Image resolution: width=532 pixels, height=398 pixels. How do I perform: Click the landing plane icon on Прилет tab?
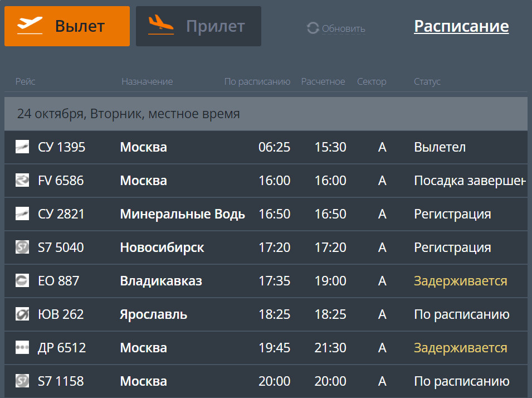click(x=161, y=25)
